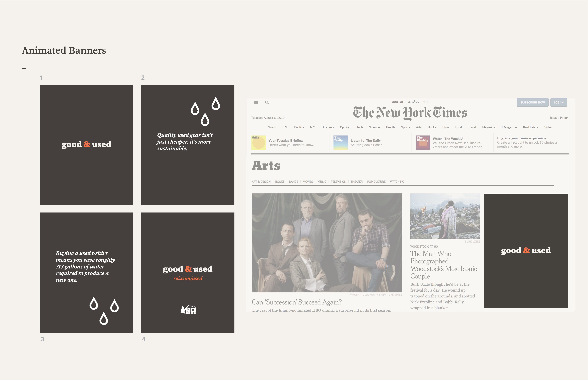Select the Art & Design subsection tab
Image resolution: width=588 pixels, height=380 pixels.
tap(261, 182)
